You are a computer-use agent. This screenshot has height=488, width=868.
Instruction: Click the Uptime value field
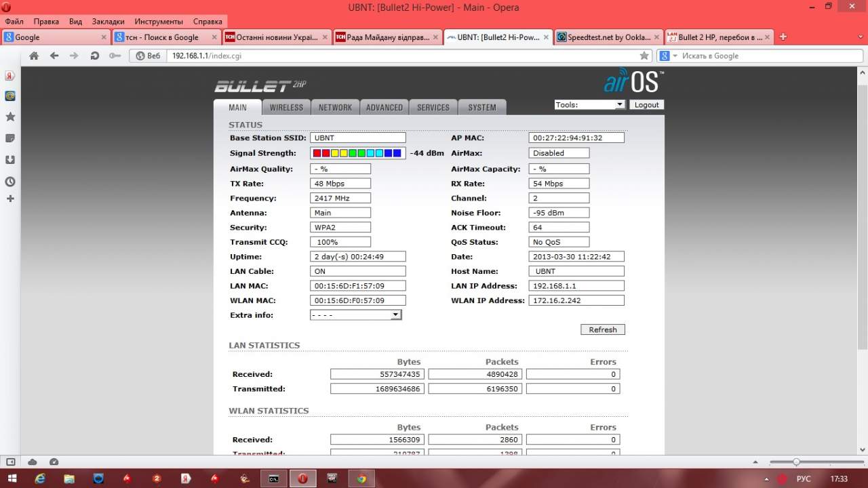[x=358, y=257]
